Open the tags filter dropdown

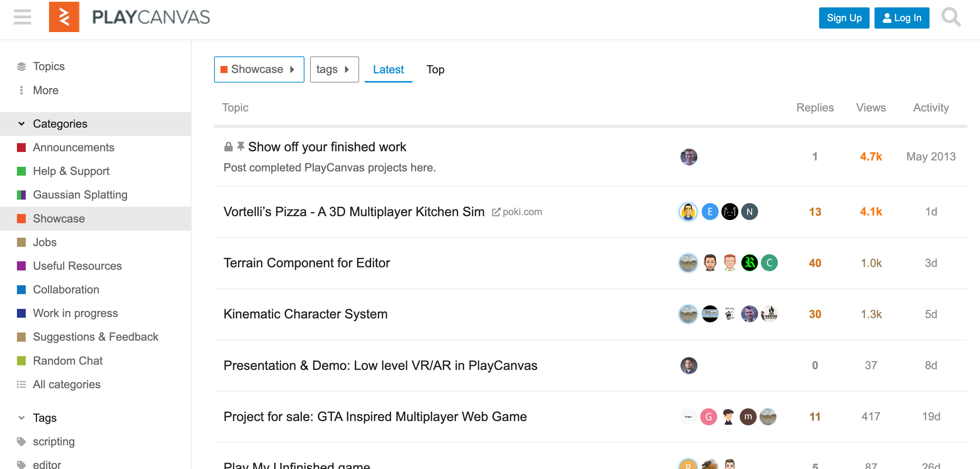pos(334,69)
